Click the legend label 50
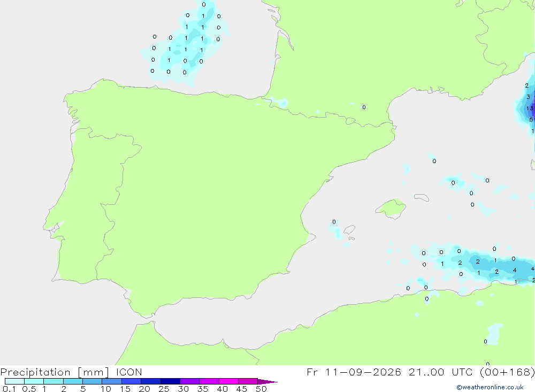535x392 pixels. (x=261, y=389)
